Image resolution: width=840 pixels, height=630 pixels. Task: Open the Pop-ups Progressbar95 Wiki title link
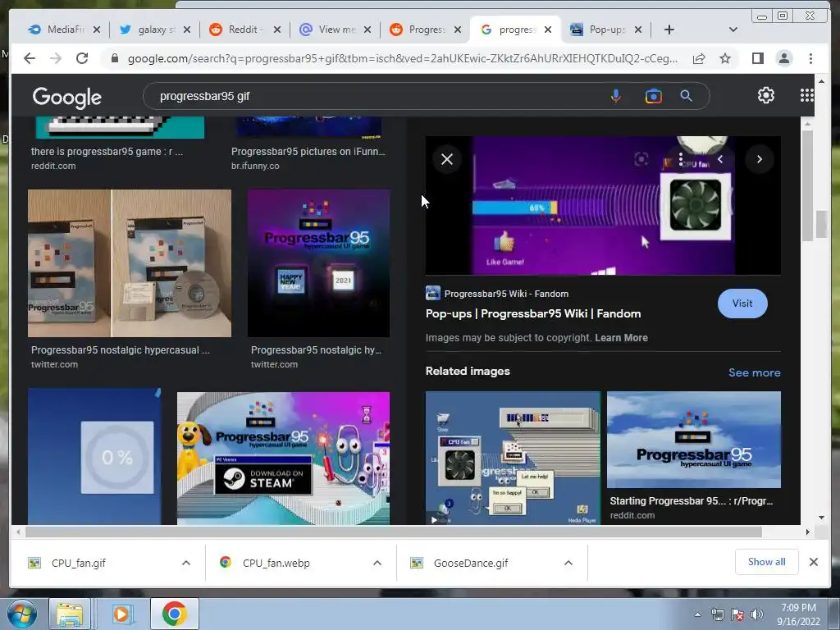533,313
